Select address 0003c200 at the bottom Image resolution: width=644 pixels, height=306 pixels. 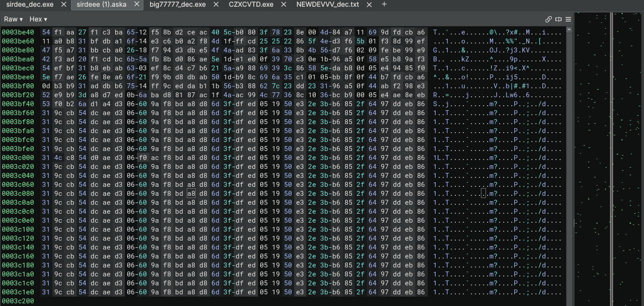click(18, 301)
